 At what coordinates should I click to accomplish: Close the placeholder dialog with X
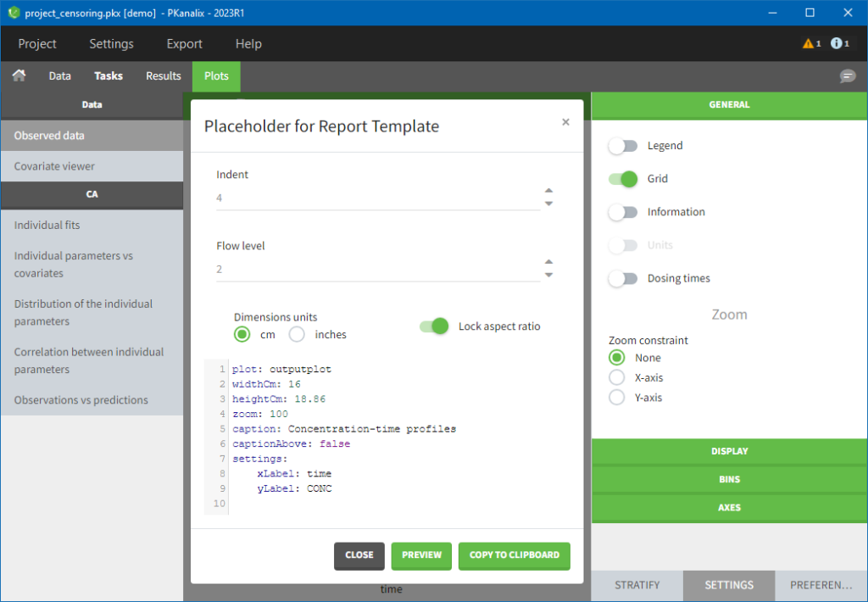click(x=565, y=122)
